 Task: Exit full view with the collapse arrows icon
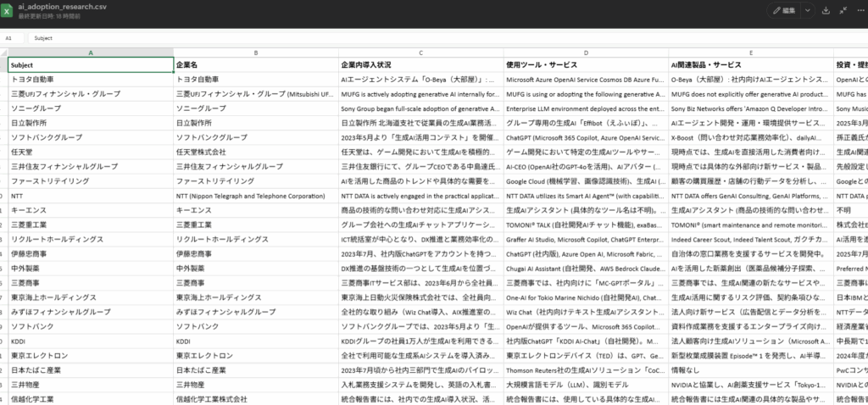[x=843, y=10]
